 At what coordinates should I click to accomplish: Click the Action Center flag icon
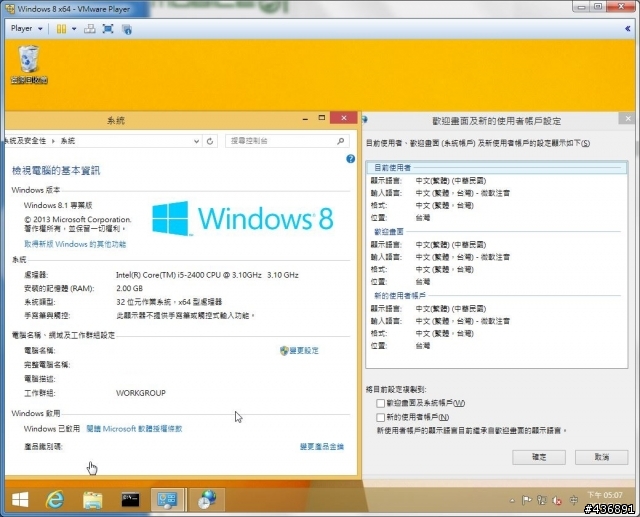527,500
